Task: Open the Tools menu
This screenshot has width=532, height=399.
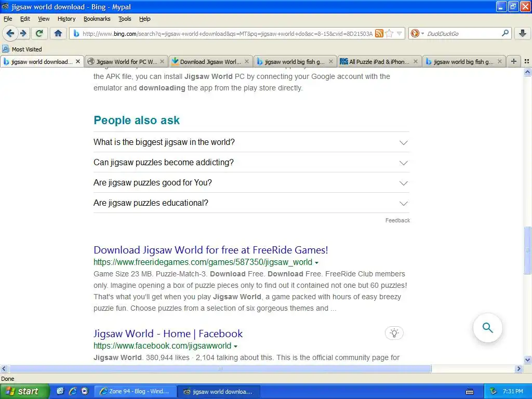Action: (125, 19)
